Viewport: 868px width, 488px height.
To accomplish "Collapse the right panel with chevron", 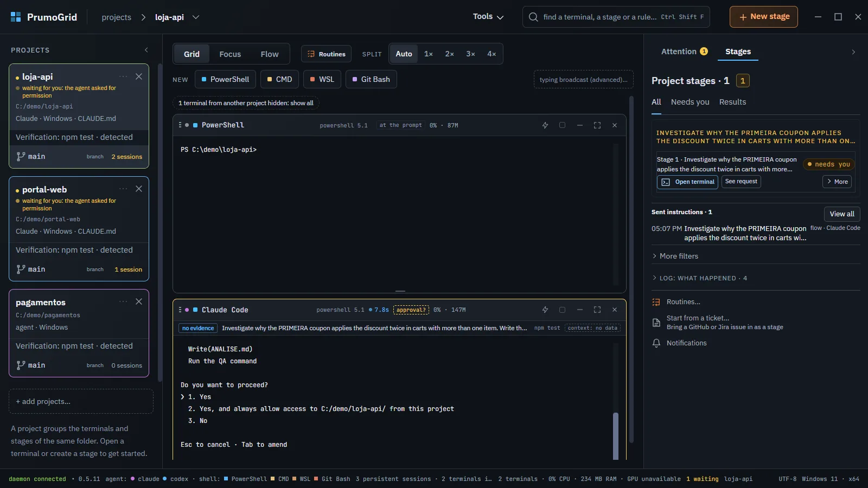I will [x=853, y=52].
